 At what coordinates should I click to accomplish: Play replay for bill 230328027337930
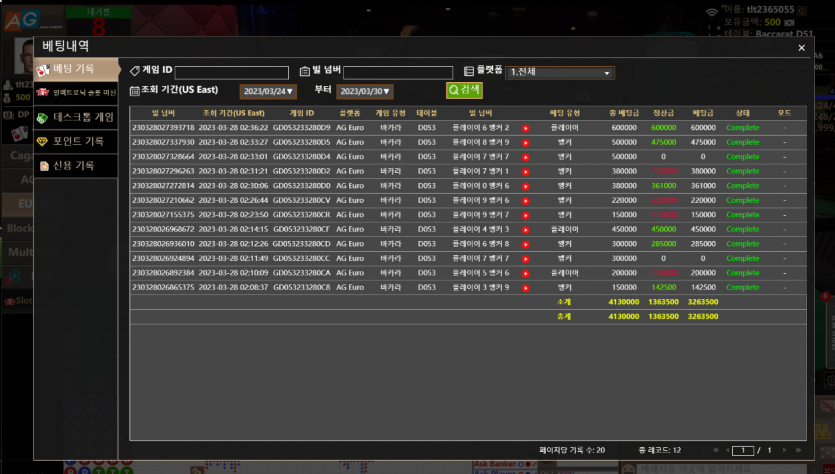point(526,143)
